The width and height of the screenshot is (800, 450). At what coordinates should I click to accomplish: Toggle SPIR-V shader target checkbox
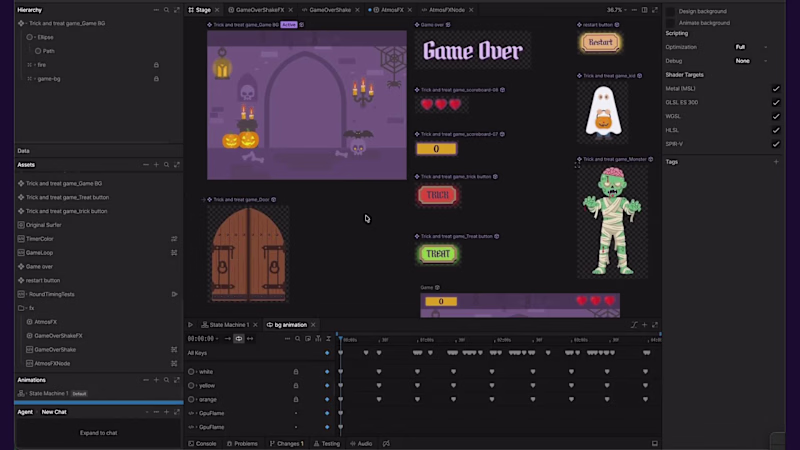[776, 144]
